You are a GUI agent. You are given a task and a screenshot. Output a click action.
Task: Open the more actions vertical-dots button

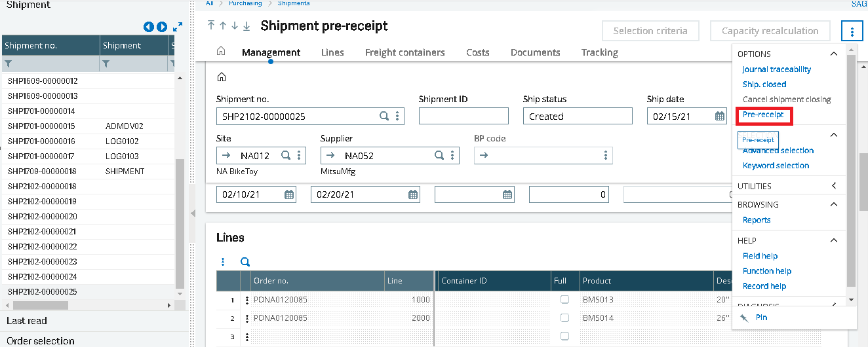[x=852, y=31]
